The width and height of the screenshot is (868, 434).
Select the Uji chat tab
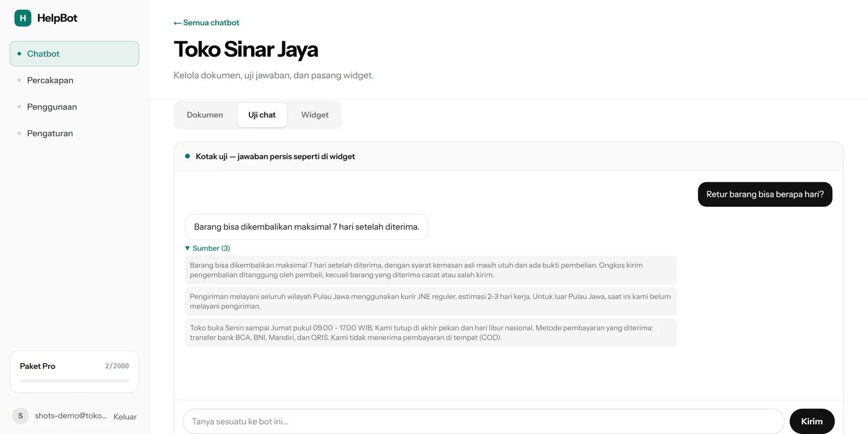(262, 115)
